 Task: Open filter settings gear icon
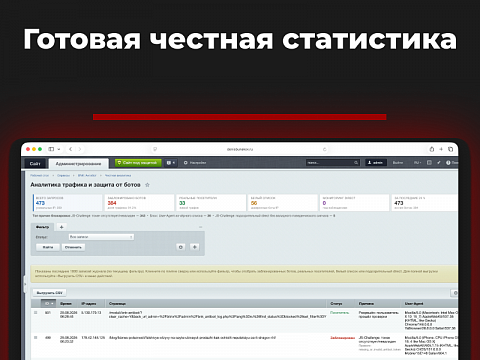(181, 247)
